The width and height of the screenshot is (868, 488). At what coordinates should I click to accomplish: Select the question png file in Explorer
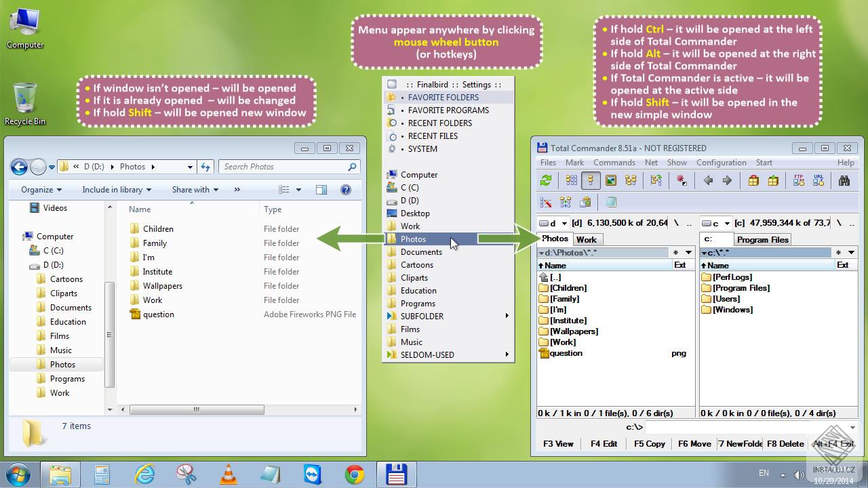click(x=158, y=314)
